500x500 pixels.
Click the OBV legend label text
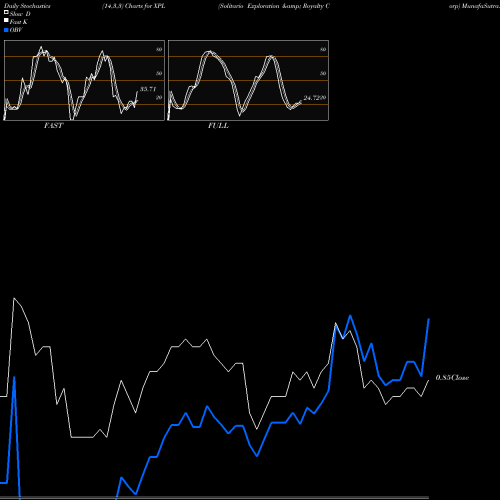coord(16,30)
